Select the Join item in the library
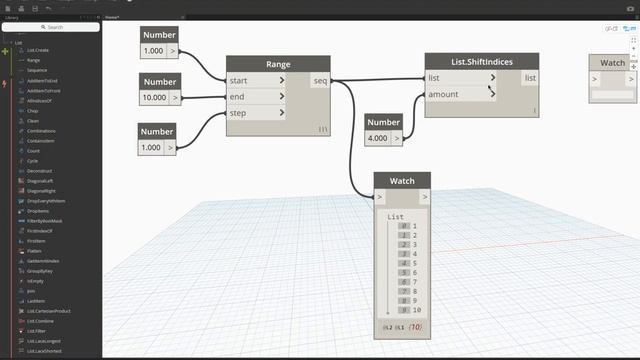 pyautogui.click(x=31, y=291)
